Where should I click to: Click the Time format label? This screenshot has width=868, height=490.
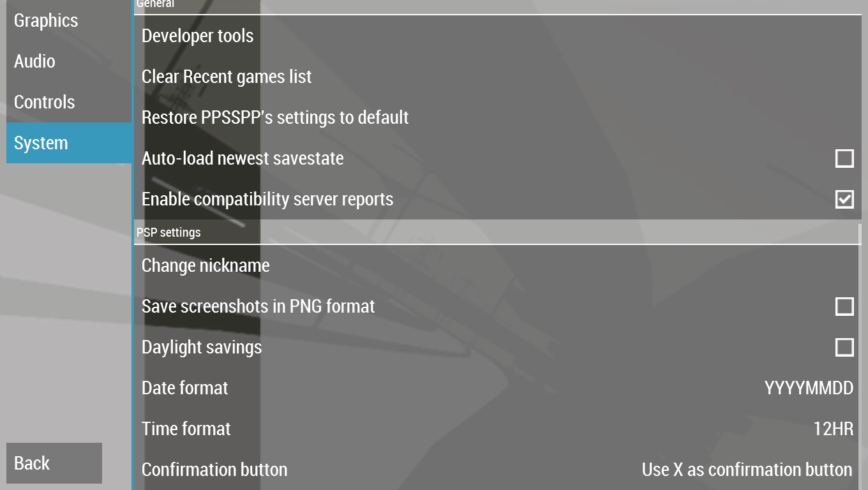tap(186, 429)
